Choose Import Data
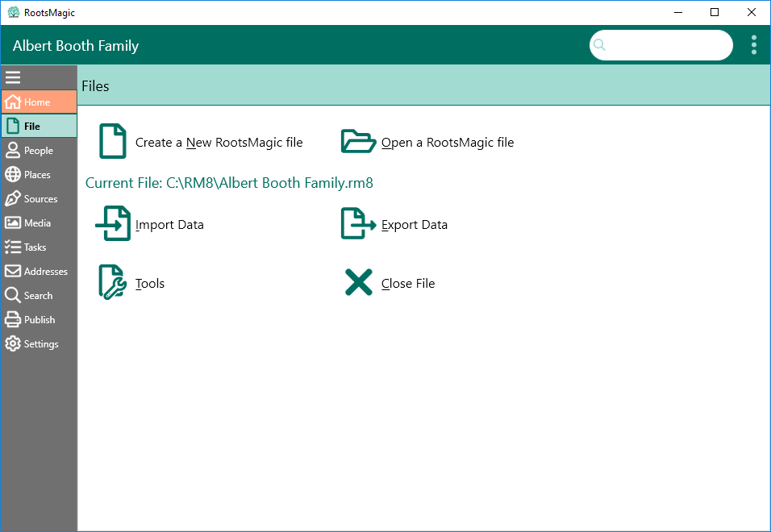Image resolution: width=771 pixels, height=532 pixels. [149, 224]
